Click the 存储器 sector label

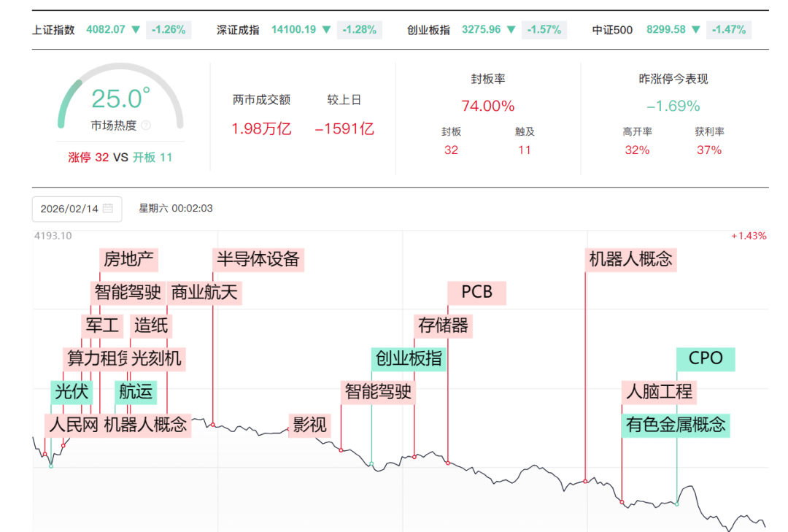[444, 325]
